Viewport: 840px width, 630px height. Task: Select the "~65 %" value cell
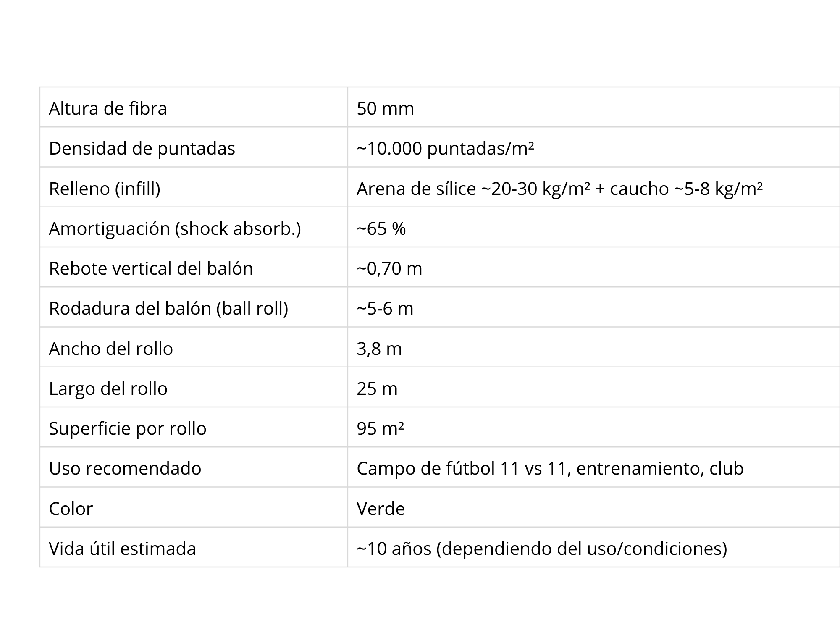381,228
